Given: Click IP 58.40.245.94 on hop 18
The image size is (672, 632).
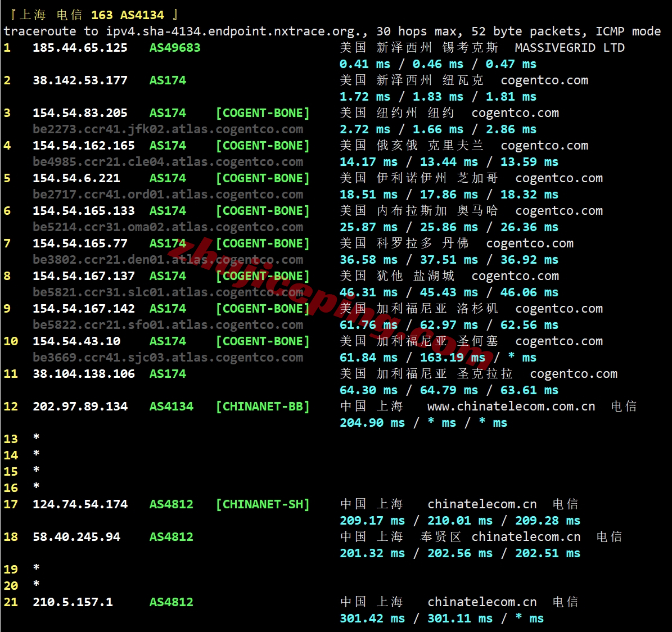Looking at the screenshot, I should [76, 536].
